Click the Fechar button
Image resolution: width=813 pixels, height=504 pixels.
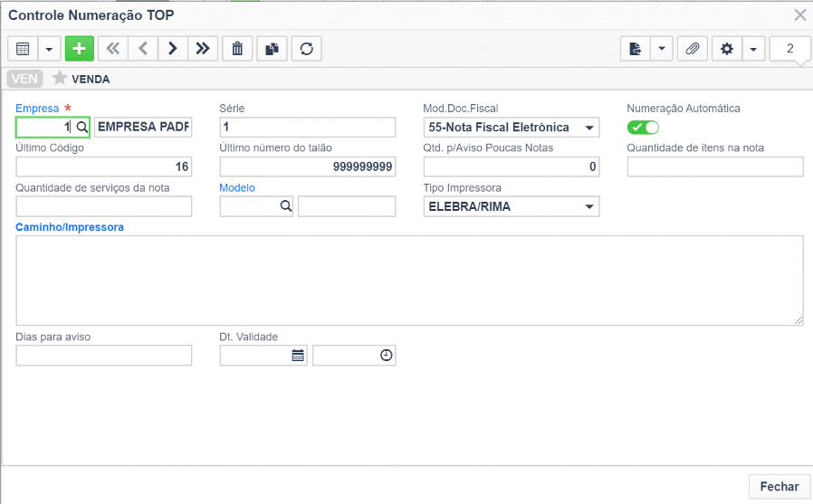tap(780, 487)
